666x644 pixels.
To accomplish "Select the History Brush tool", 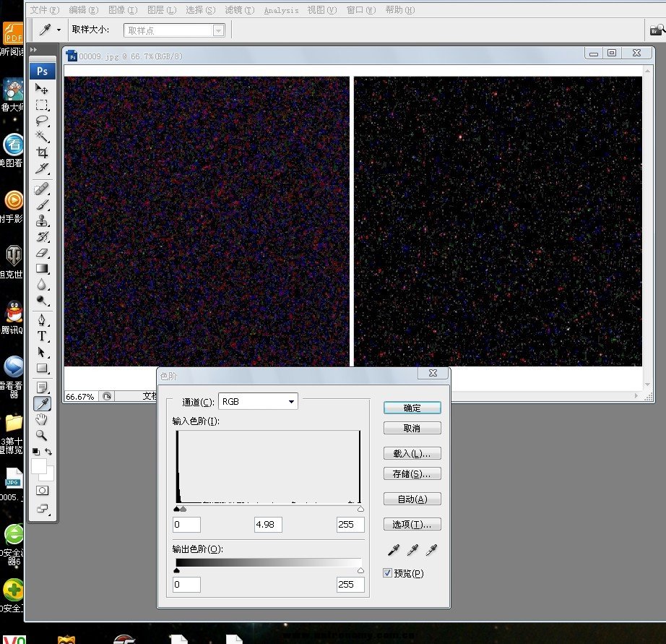I will [42, 237].
